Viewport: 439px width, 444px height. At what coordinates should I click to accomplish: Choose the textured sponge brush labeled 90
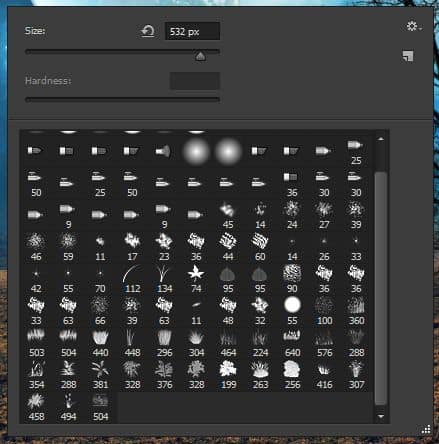click(x=292, y=279)
